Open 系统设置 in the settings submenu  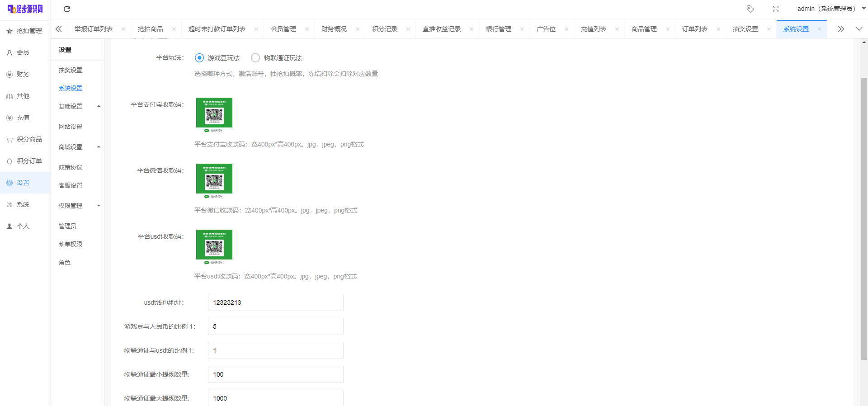(71, 88)
